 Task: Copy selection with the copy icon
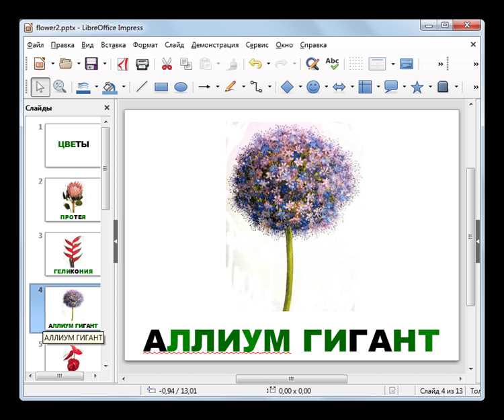click(x=186, y=64)
